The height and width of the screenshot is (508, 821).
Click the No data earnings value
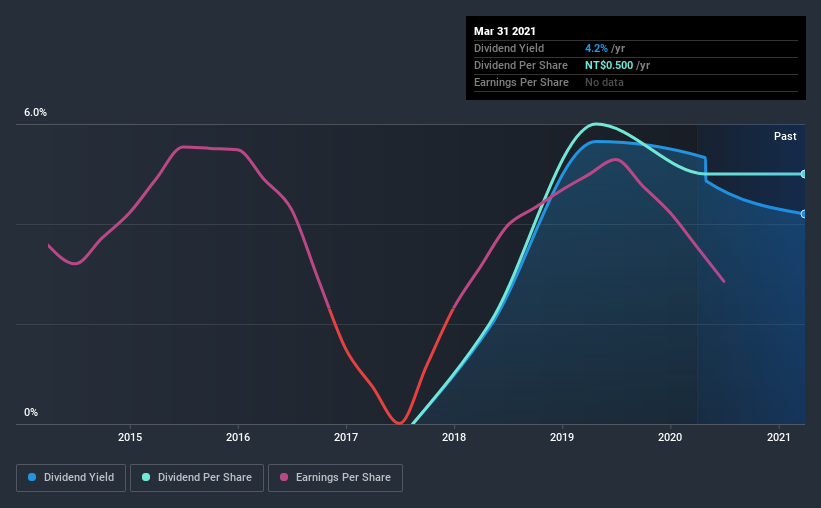pyautogui.click(x=604, y=82)
